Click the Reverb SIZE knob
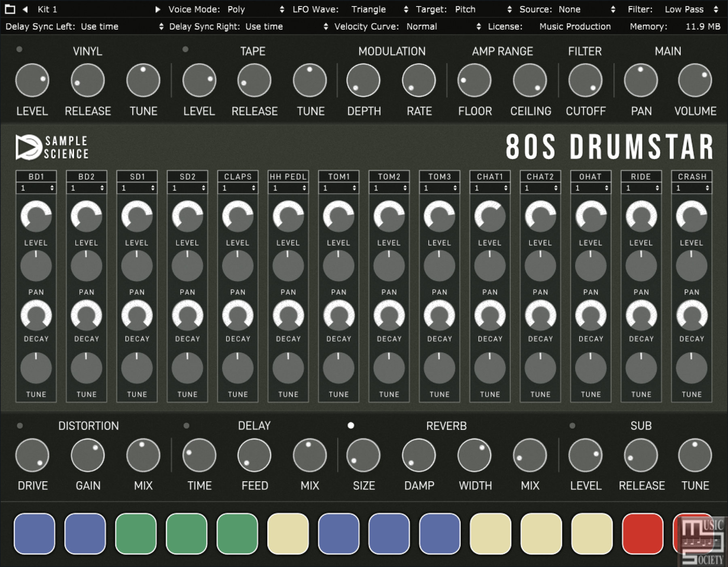The image size is (728, 567). coord(363,455)
